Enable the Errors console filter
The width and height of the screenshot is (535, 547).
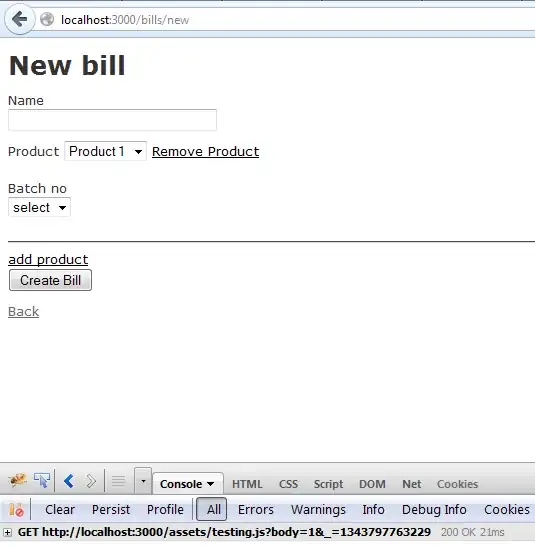(x=256, y=510)
